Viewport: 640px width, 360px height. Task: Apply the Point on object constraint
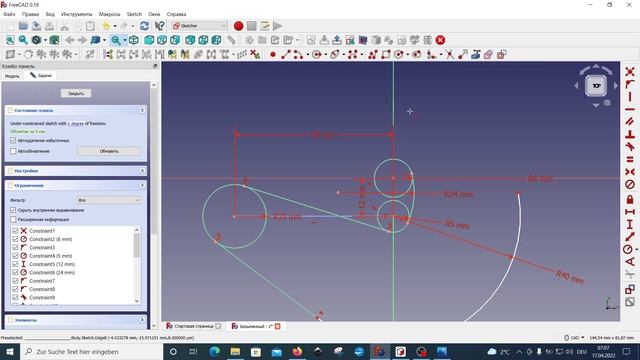coord(630,84)
